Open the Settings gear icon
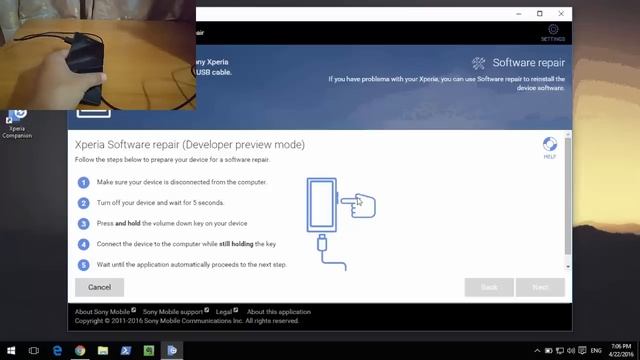This screenshot has width=640, height=360. [553, 30]
